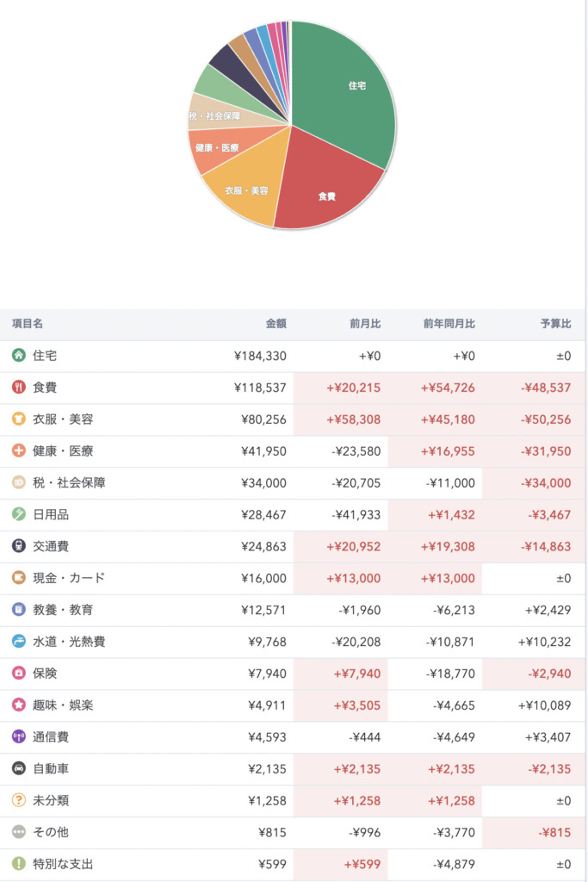Click the 未分類 question mark icon
The height and width of the screenshot is (882, 588).
(x=19, y=801)
